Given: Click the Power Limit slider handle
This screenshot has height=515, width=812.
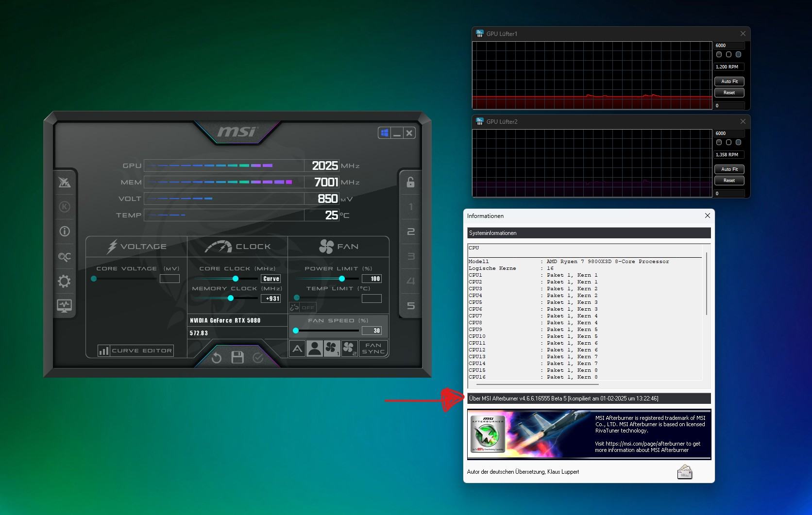Looking at the screenshot, I should pos(342,279).
